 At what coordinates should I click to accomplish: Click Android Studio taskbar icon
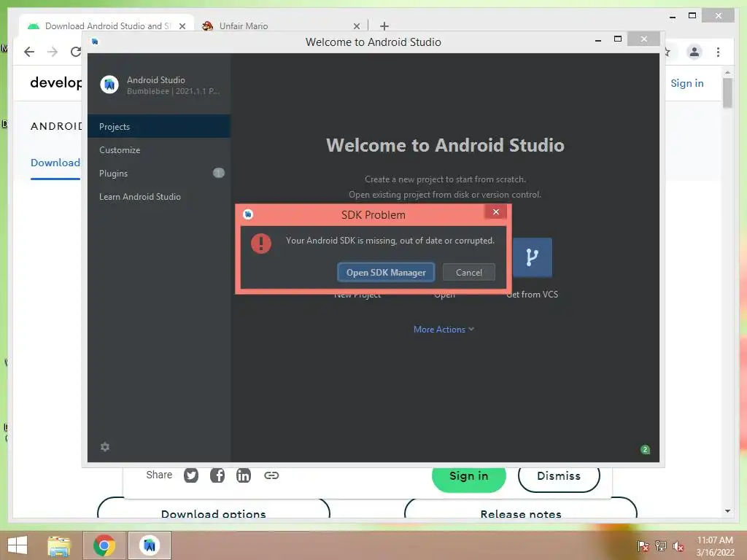tap(150, 545)
